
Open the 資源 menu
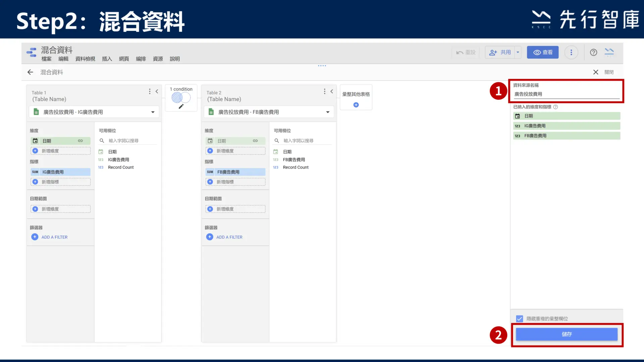(x=158, y=59)
